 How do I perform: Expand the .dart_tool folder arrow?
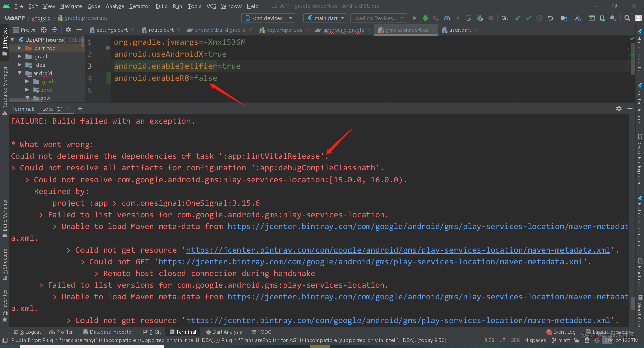click(x=20, y=48)
